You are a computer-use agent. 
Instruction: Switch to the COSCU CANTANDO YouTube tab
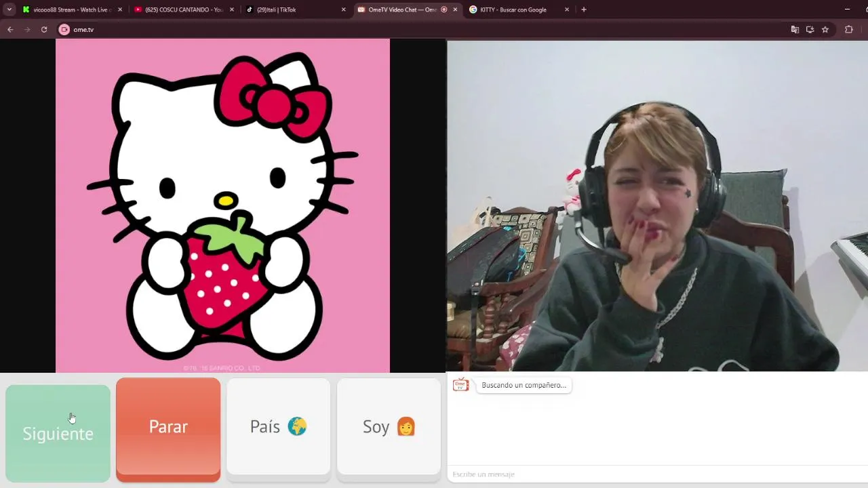[184, 9]
